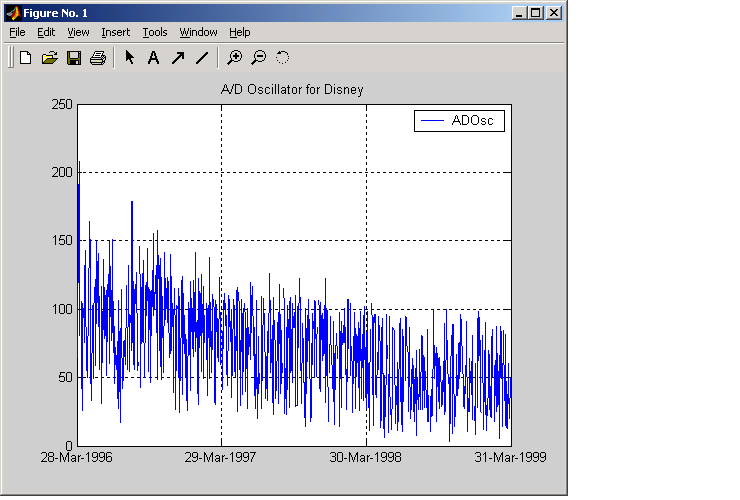Close the Figure No. 1 window
The height and width of the screenshot is (500, 740).
(554, 13)
